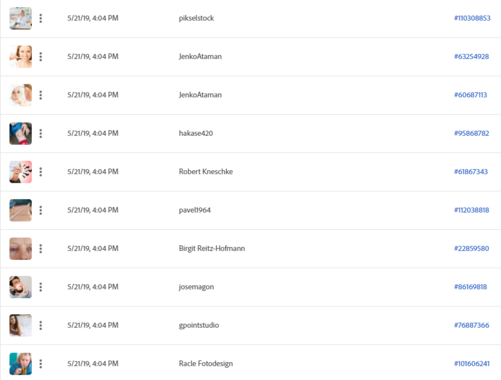The width and height of the screenshot is (501, 380).
Task: Open asset link #110308853
Action: (x=472, y=18)
